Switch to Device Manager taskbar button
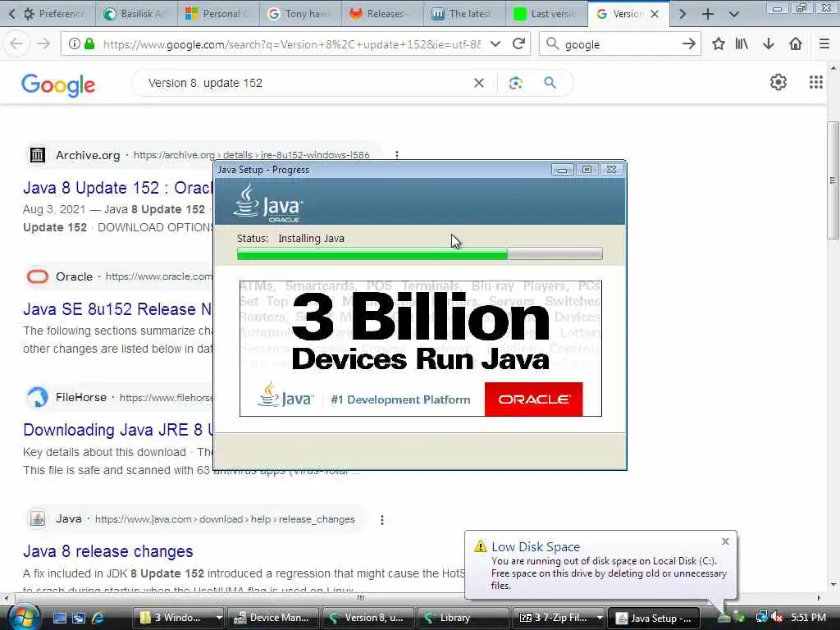 [273, 618]
